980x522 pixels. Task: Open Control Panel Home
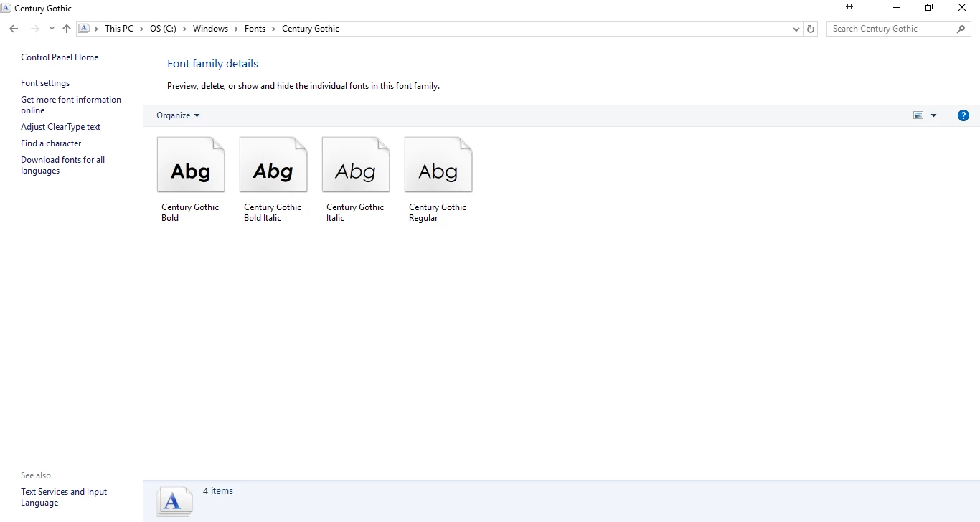[x=60, y=57]
